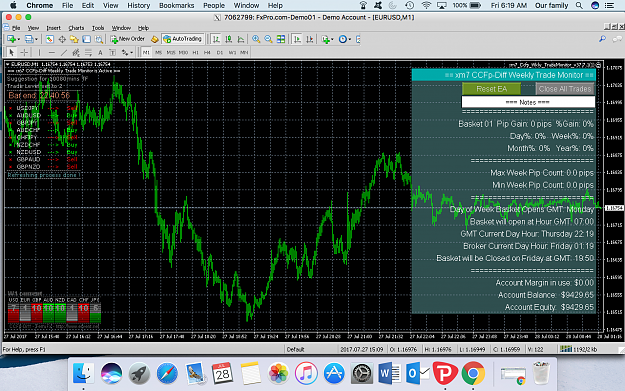
Task: Toggle chart shift
Action: (309, 39)
